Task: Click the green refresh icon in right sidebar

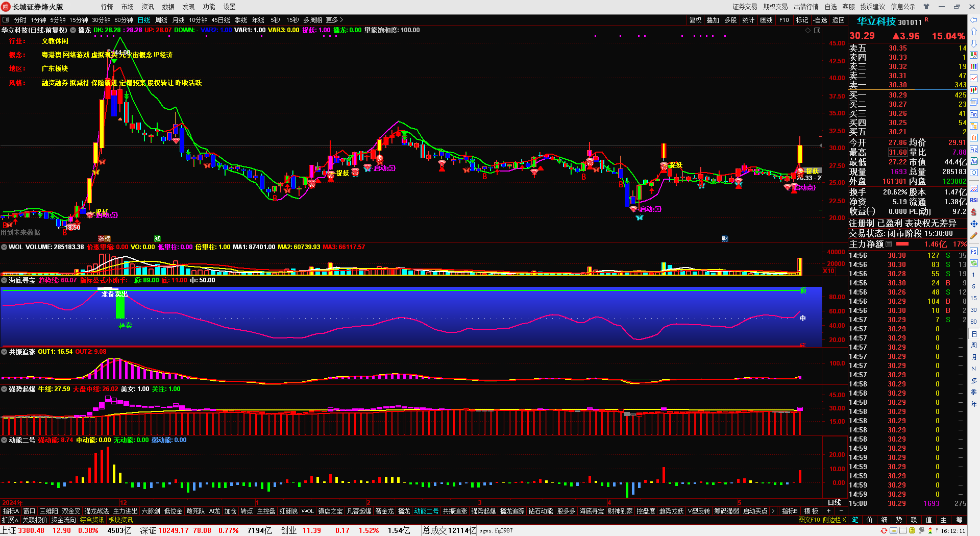Action: [x=973, y=263]
